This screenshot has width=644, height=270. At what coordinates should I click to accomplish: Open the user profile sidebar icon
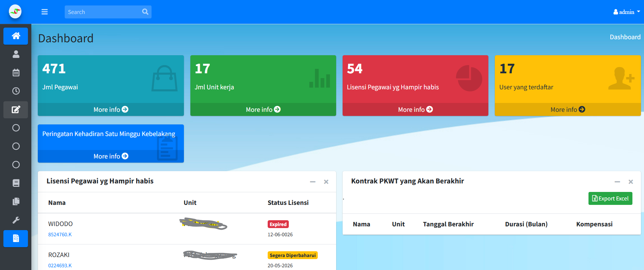[x=16, y=54]
